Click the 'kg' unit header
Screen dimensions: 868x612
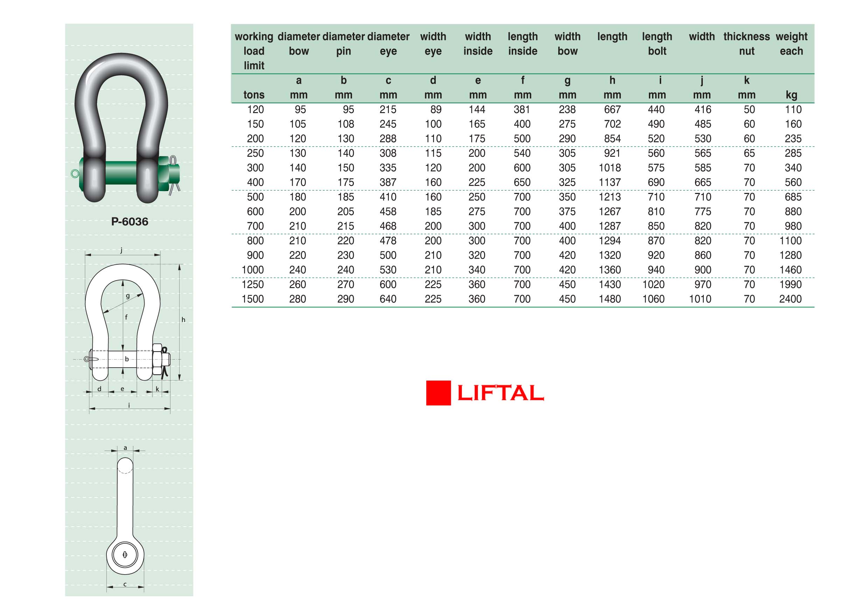(x=791, y=95)
